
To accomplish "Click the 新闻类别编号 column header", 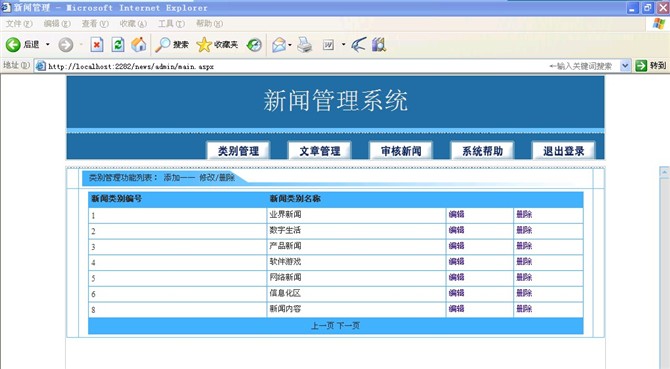I will pos(117,199).
